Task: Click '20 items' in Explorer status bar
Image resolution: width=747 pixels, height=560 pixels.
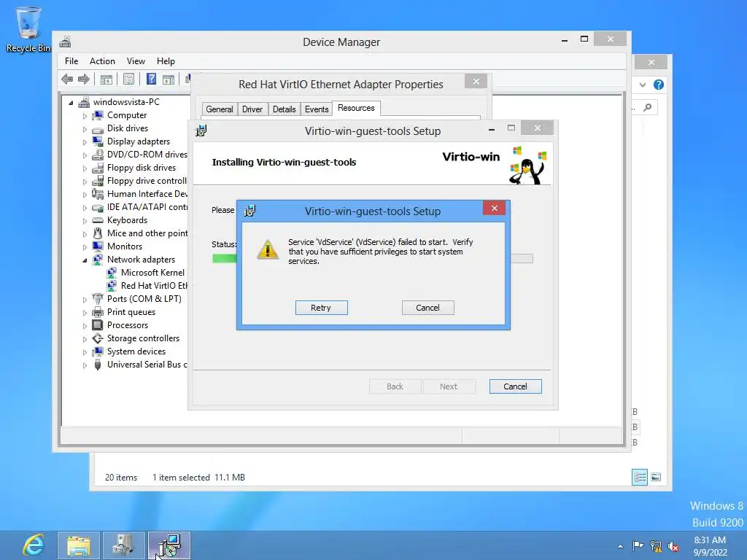Action: click(x=121, y=477)
